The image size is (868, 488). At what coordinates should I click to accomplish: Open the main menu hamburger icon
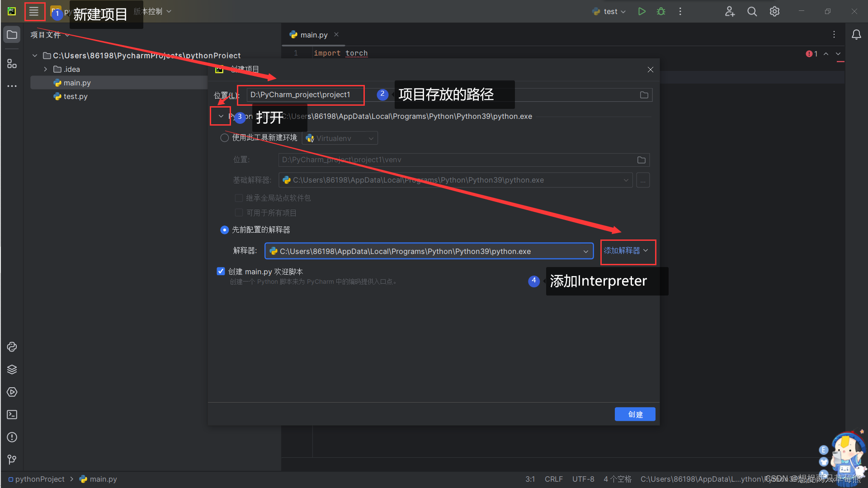tap(34, 11)
